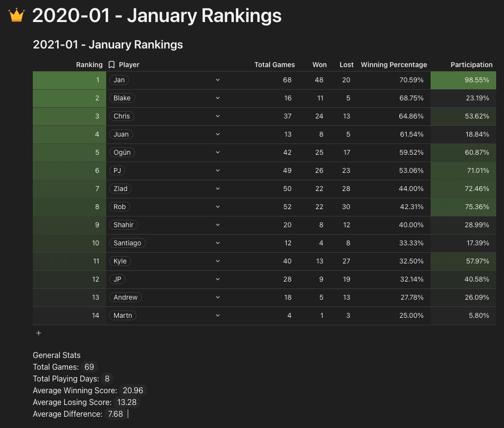
Task: Open the Chris player chip
Action: pyautogui.click(x=122, y=116)
